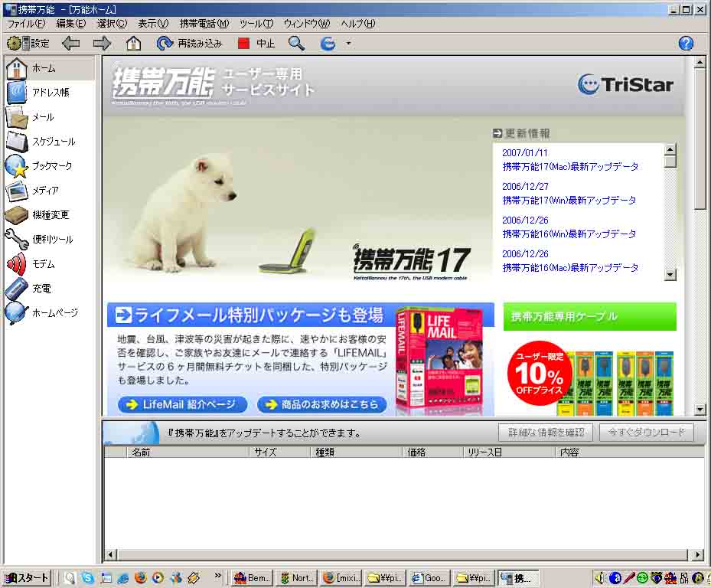Click the green 携帯万能専用ケーブル banner
The height and width of the screenshot is (588, 711).
589,317
